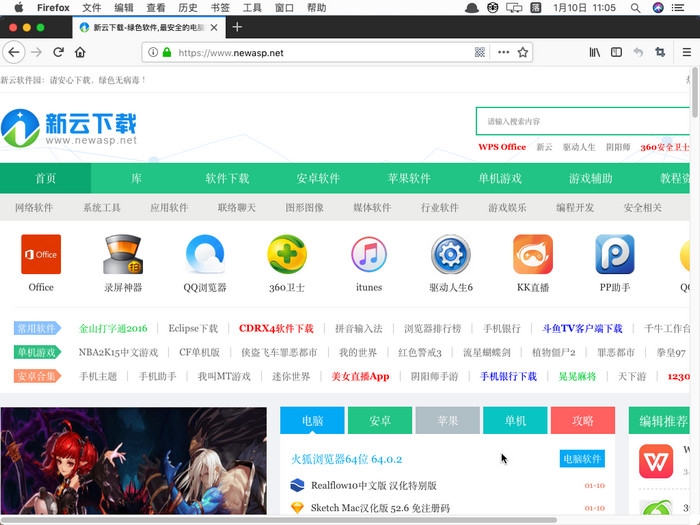
Task: Open the CDRX4软件下载 link
Action: pyautogui.click(x=276, y=329)
